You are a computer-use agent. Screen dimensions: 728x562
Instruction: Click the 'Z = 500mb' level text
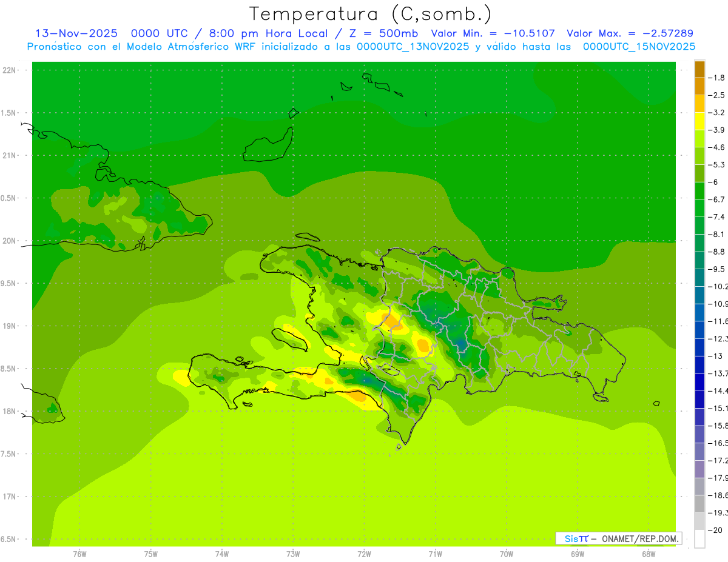[x=383, y=33]
